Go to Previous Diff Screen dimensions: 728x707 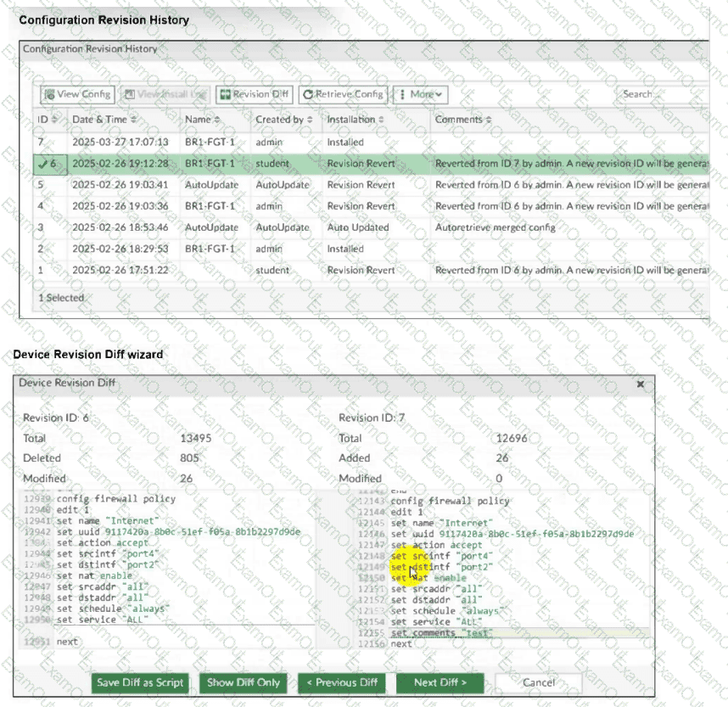pyautogui.click(x=342, y=682)
